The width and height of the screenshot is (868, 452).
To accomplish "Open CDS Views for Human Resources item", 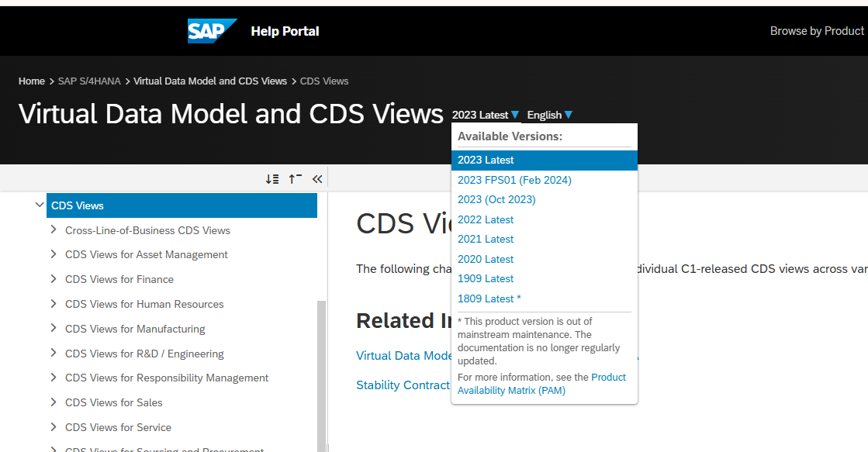I will point(144,304).
